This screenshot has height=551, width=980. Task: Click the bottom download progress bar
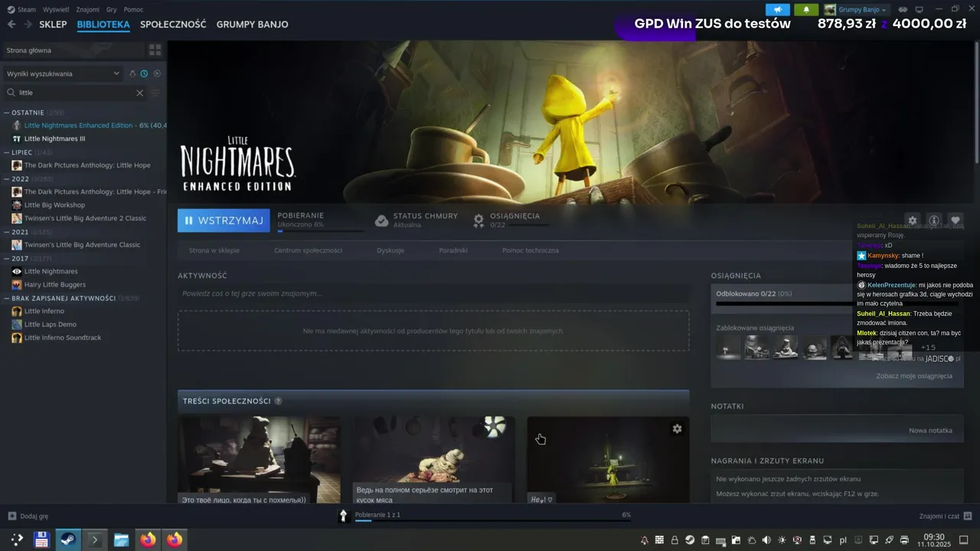492,520
